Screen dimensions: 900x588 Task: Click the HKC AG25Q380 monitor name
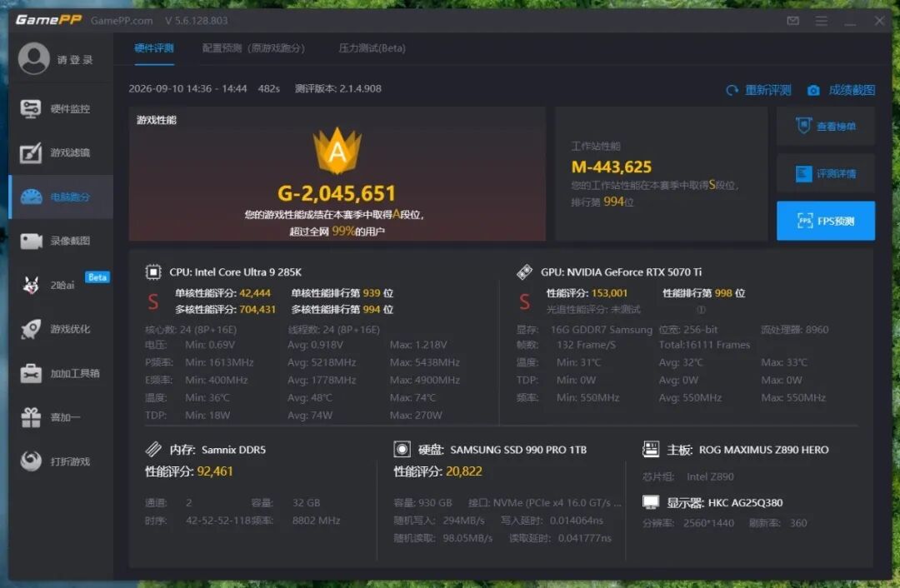[745, 503]
